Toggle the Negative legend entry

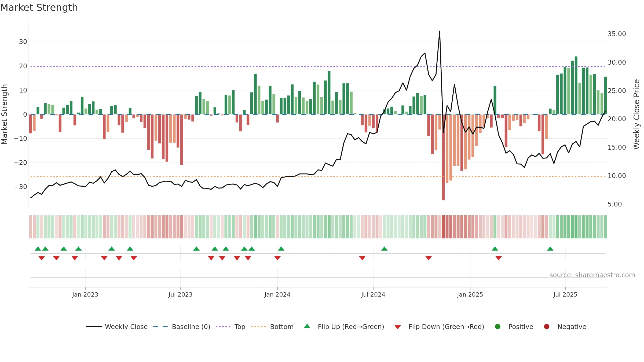tap(565, 327)
